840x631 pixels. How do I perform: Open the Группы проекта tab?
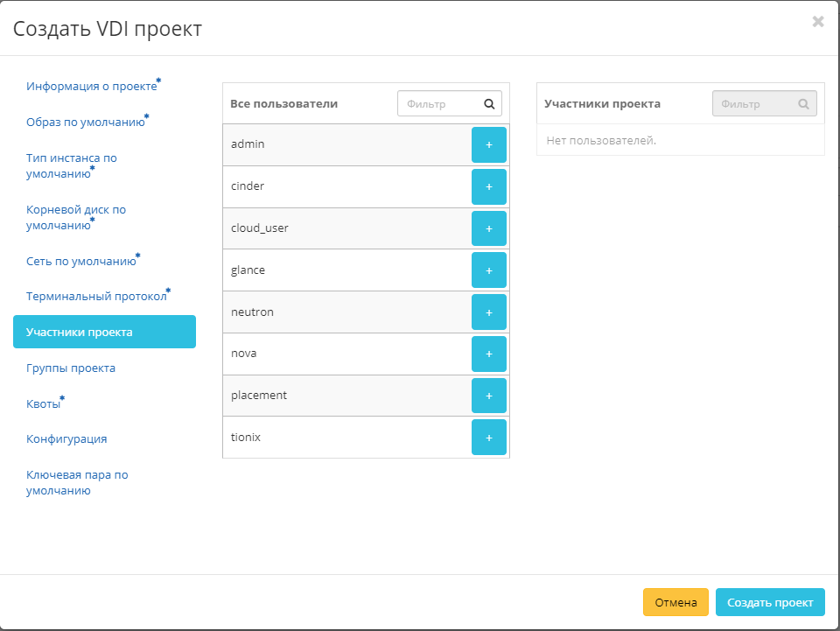(x=71, y=368)
